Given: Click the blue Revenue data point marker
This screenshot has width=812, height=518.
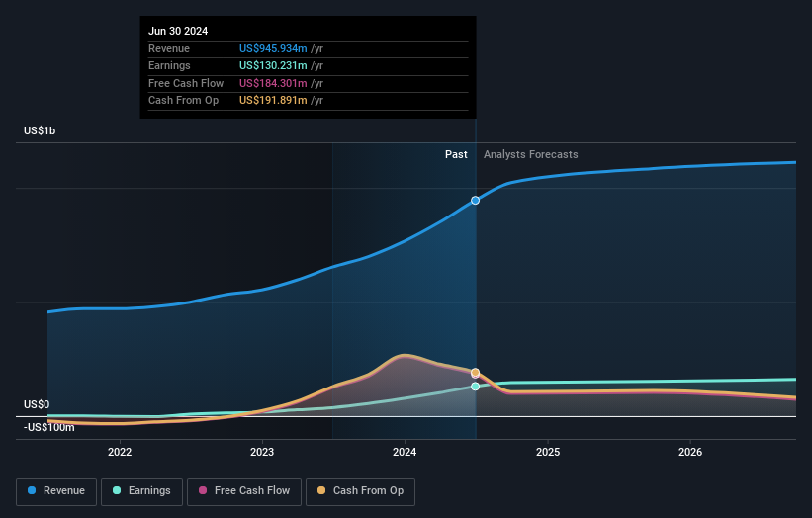Looking at the screenshot, I should pyautogui.click(x=475, y=201).
